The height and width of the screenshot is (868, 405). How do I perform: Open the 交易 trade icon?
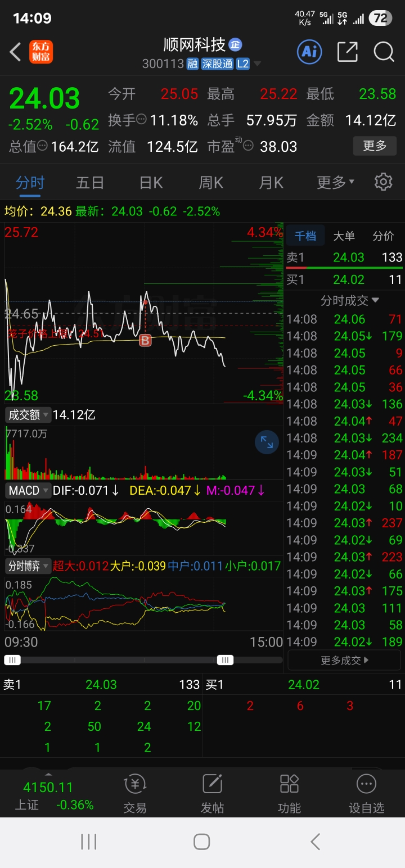[x=135, y=794]
